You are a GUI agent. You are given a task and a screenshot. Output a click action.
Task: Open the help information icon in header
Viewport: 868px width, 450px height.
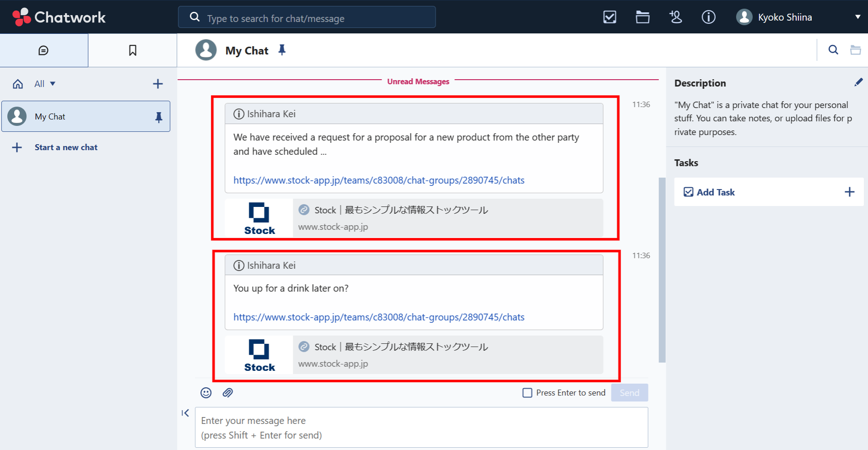pos(708,17)
